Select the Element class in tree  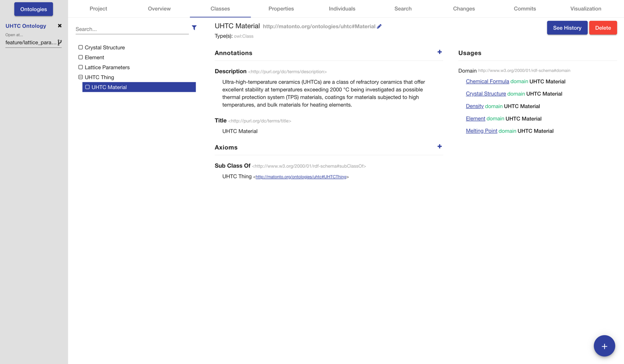94,57
